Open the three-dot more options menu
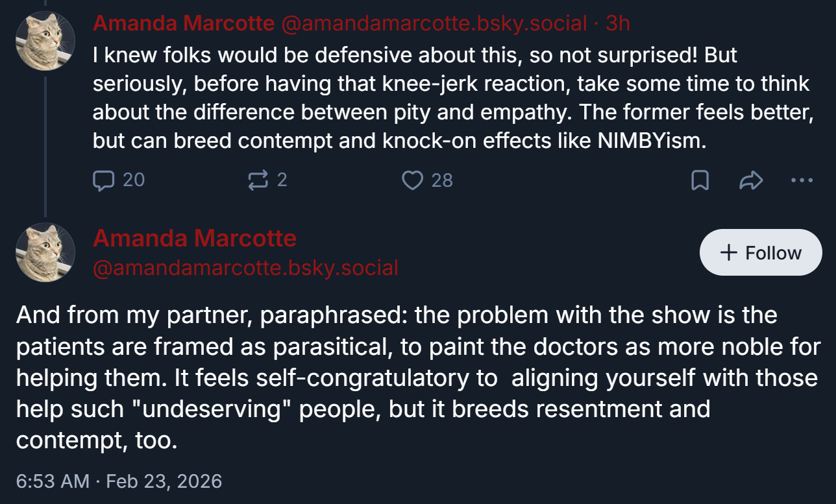 pyautogui.click(x=802, y=180)
